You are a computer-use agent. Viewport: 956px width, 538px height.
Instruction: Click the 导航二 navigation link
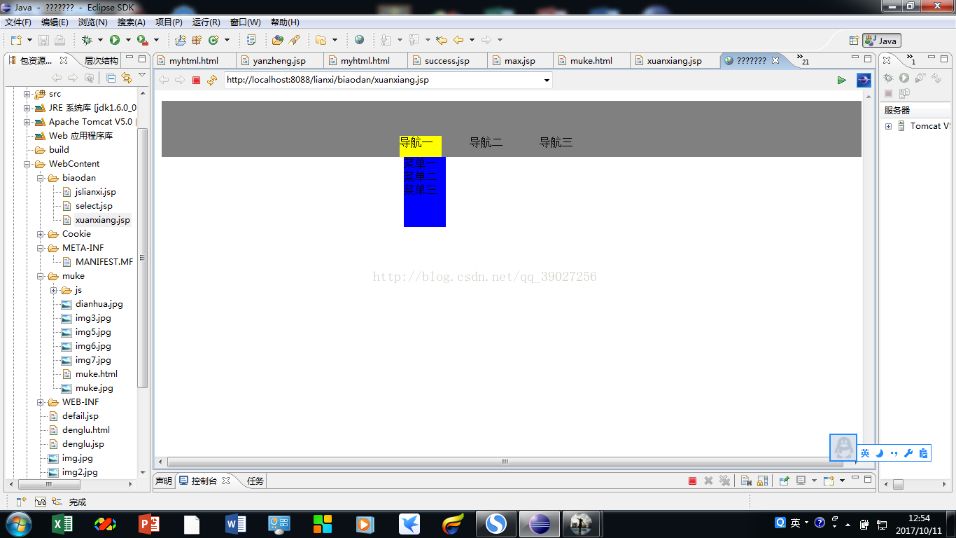(486, 142)
